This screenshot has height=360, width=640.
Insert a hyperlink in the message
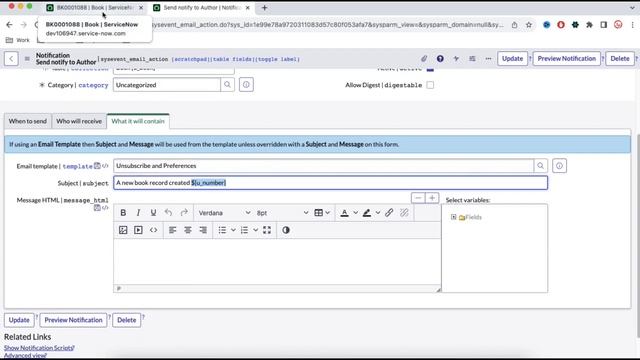(389, 213)
